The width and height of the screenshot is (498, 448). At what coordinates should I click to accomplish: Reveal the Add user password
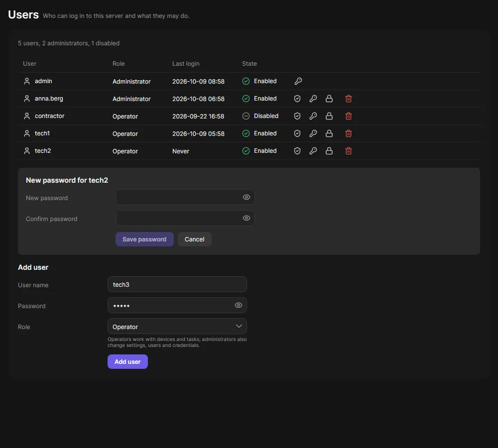[x=238, y=305]
